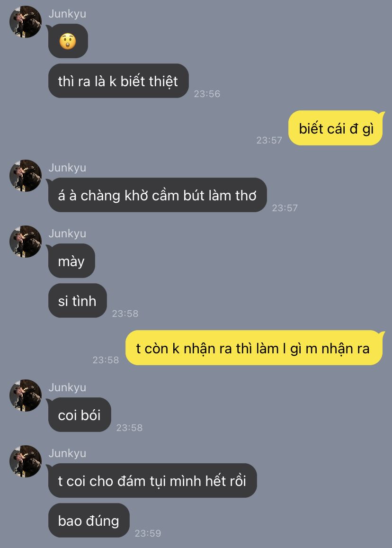Tap the 23:59 timestamp
This screenshot has width=392, height=548.
(x=148, y=533)
